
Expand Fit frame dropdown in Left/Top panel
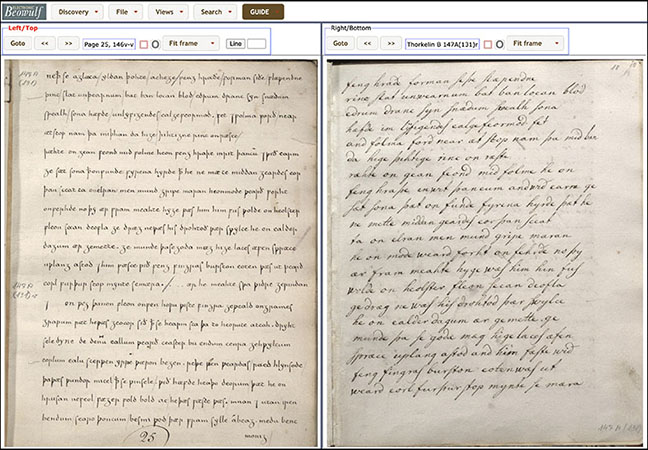(191, 43)
